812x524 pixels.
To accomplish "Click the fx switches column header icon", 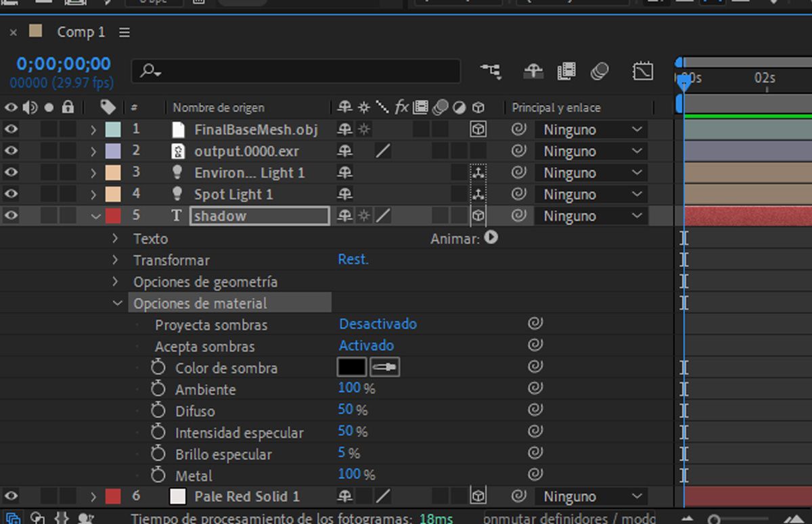I will pyautogui.click(x=401, y=108).
